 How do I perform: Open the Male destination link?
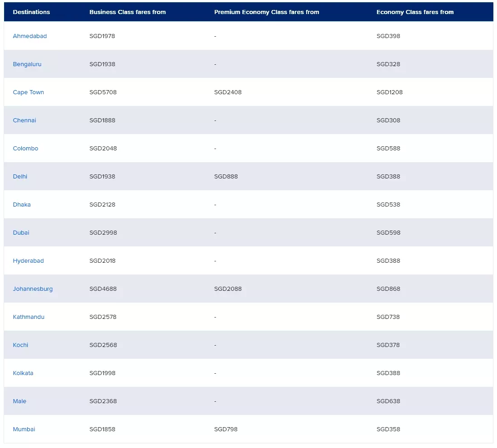pyautogui.click(x=19, y=401)
